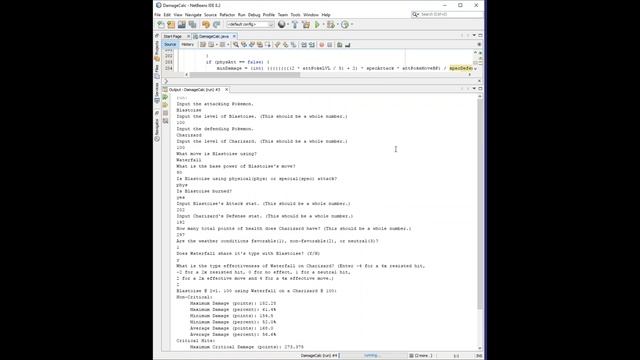Image resolution: width=640 pixels, height=360 pixels.
Task: Click the Debug Project toolbar icon
Action: [x=331, y=24]
